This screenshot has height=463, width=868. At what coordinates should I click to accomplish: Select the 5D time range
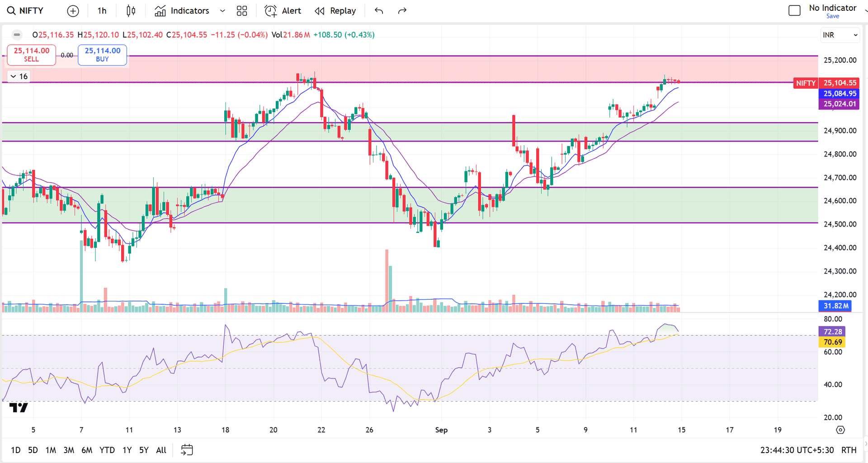coord(33,450)
